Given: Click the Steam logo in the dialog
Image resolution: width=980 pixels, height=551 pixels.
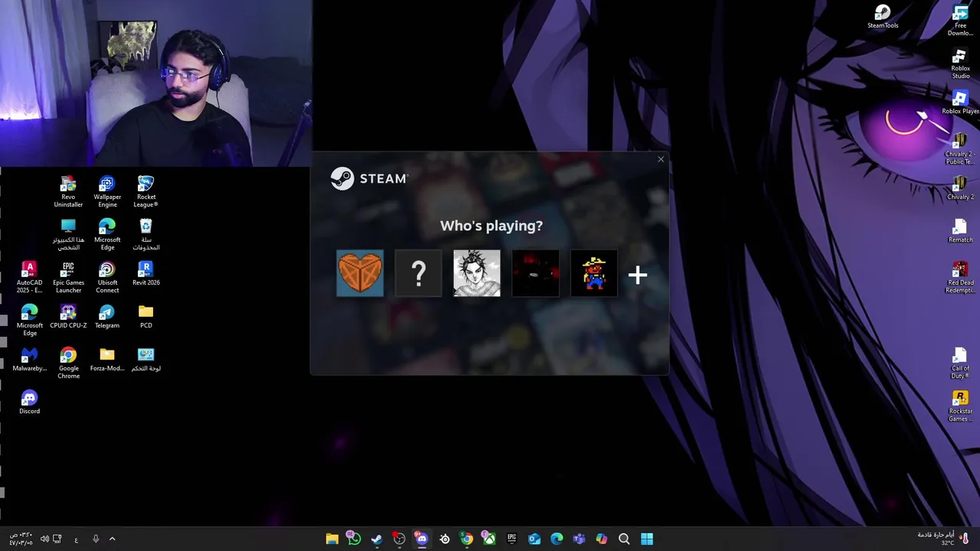Looking at the screenshot, I should (x=370, y=178).
